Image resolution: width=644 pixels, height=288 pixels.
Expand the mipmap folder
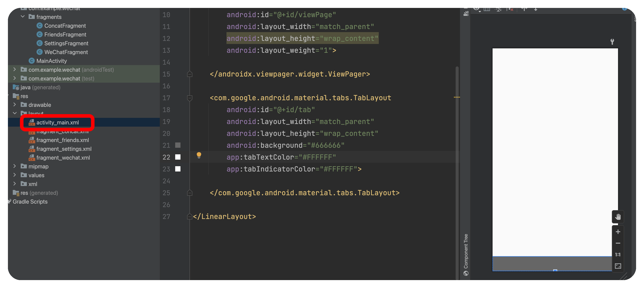click(15, 166)
